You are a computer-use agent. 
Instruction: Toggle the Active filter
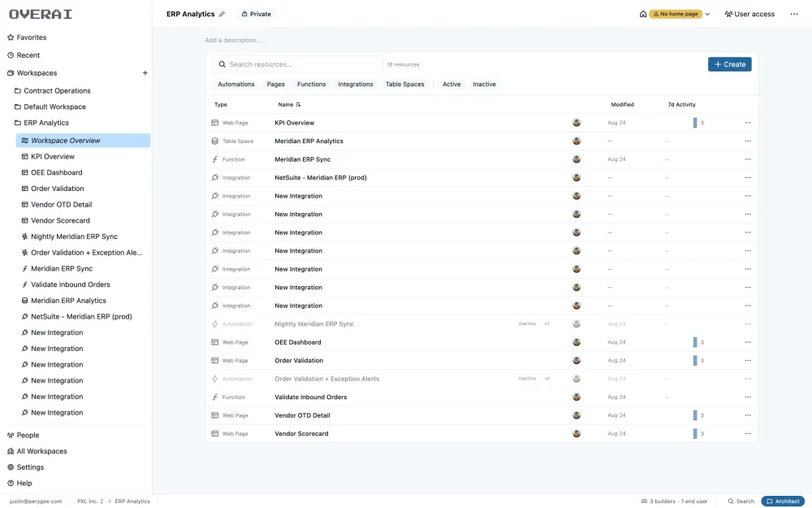pos(451,84)
